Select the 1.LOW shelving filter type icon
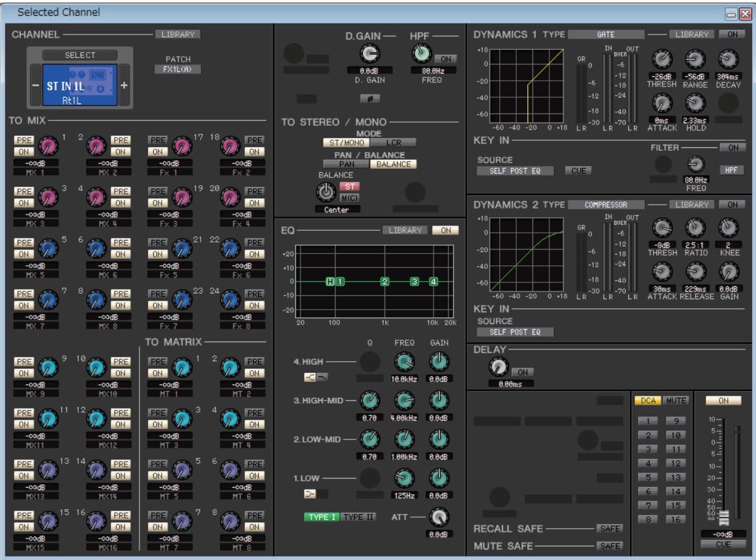The height and width of the screenshot is (560, 756). click(310, 494)
